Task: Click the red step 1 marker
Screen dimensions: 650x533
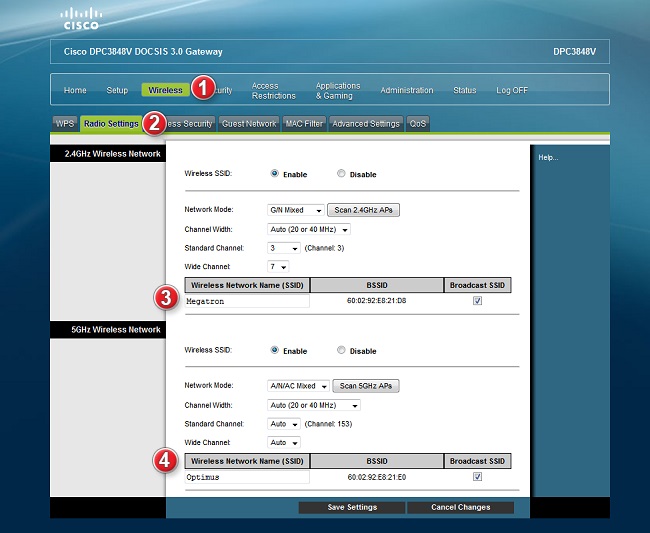Action: (201, 89)
